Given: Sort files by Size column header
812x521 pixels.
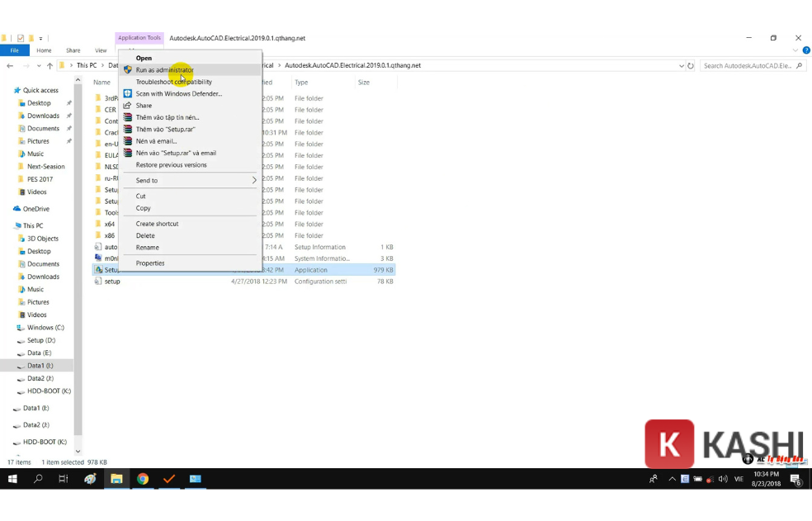Looking at the screenshot, I should point(364,83).
